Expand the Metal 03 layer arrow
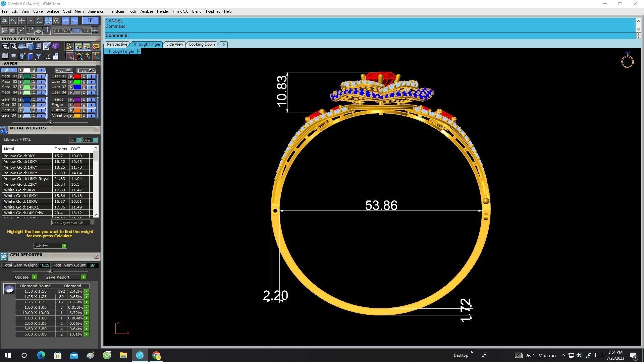 pyautogui.click(x=20, y=87)
